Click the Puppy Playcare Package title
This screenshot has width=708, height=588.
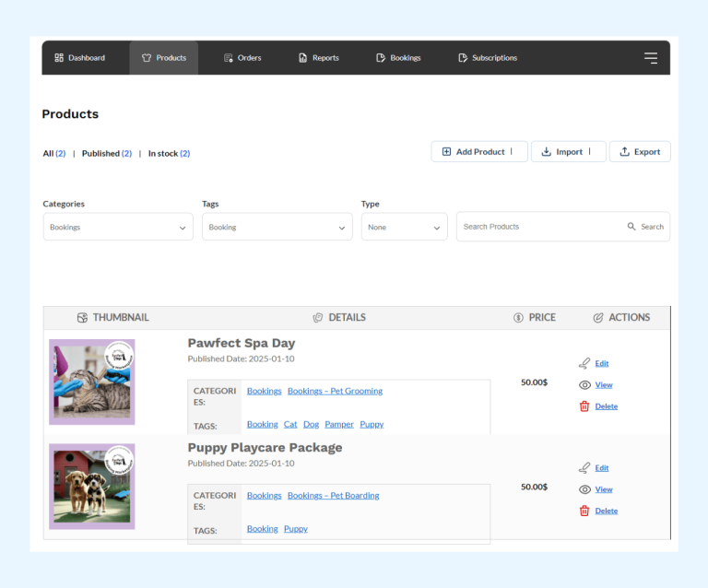click(265, 448)
